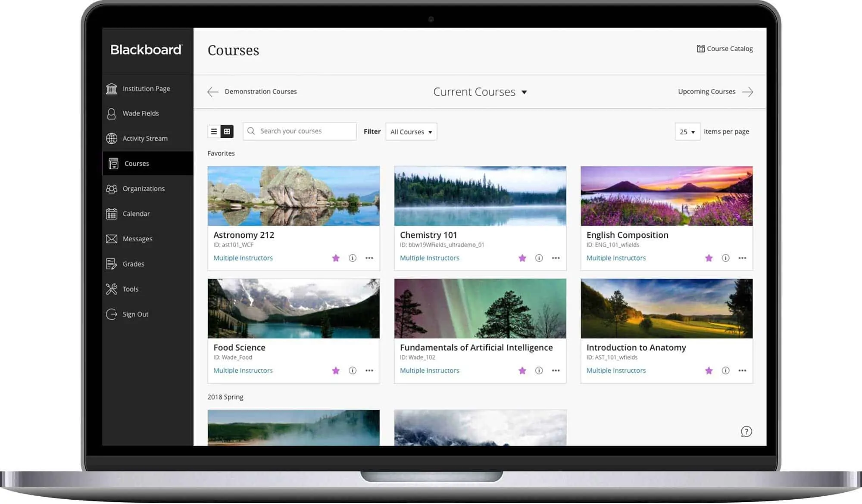The image size is (862, 504).
Task: Change the items per page value
Action: (687, 131)
